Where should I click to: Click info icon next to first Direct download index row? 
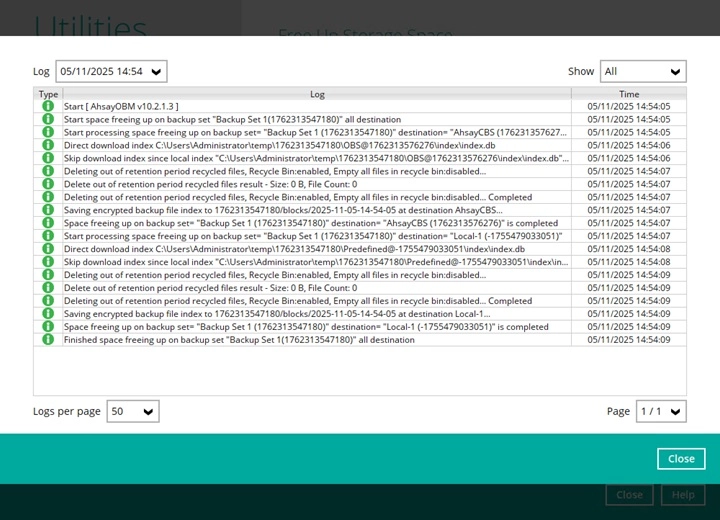(47, 145)
